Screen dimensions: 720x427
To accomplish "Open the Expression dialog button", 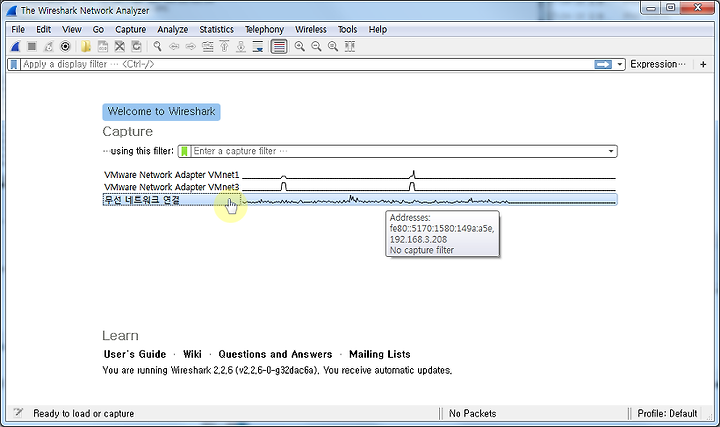I will (658, 64).
